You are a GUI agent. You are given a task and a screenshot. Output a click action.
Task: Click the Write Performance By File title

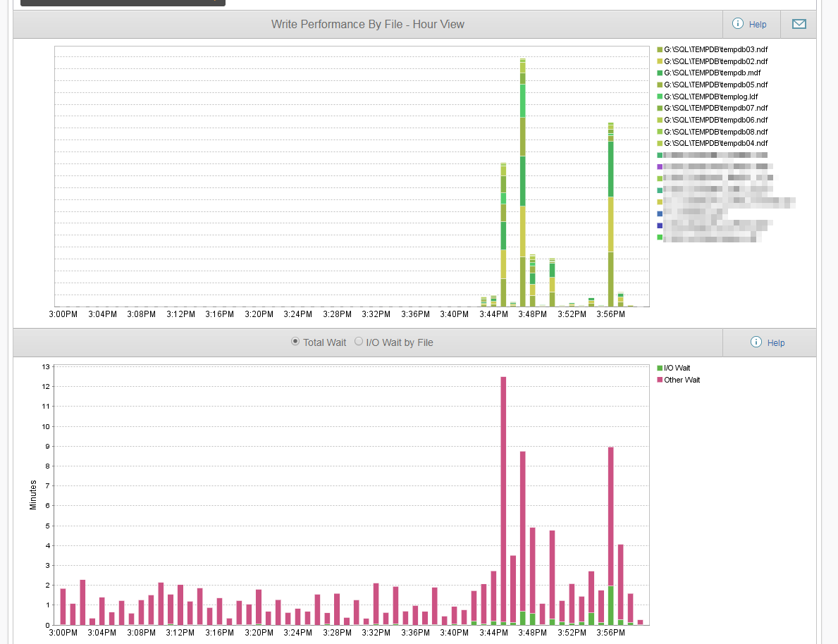click(368, 25)
